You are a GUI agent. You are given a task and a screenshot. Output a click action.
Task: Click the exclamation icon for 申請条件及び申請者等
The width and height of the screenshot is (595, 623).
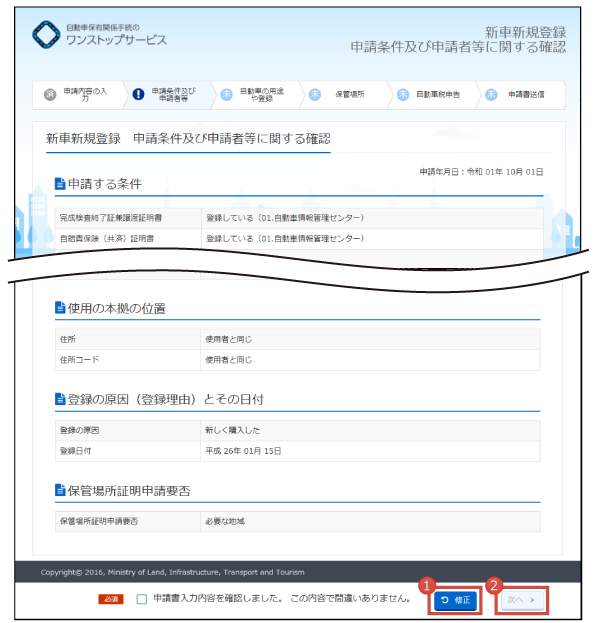point(138,94)
